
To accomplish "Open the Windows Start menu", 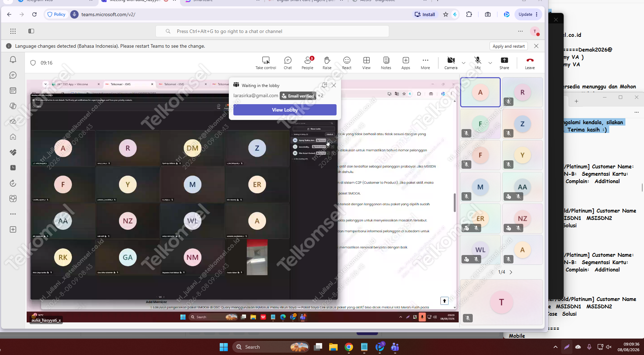I will click(x=224, y=347).
